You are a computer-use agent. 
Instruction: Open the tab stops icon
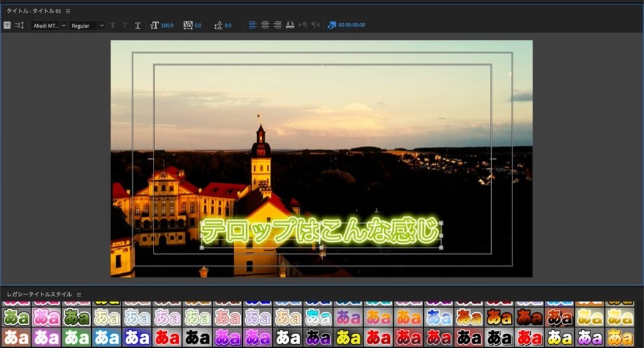point(291,25)
